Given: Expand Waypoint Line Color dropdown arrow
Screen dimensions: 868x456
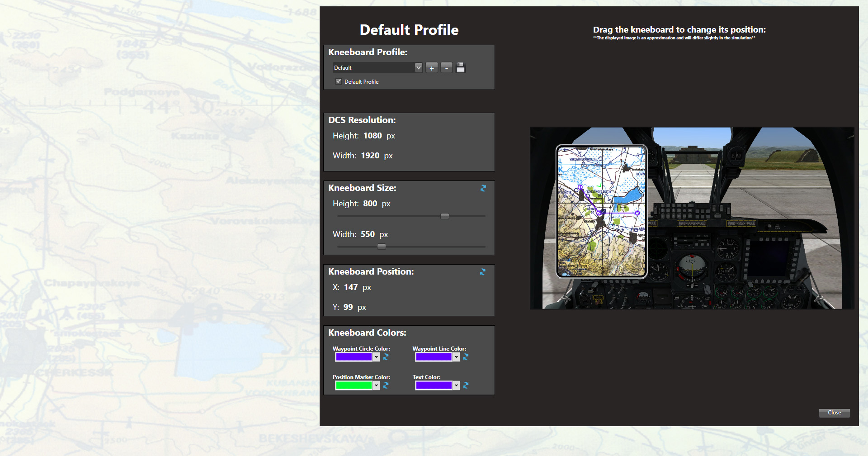Looking at the screenshot, I should pyautogui.click(x=456, y=357).
